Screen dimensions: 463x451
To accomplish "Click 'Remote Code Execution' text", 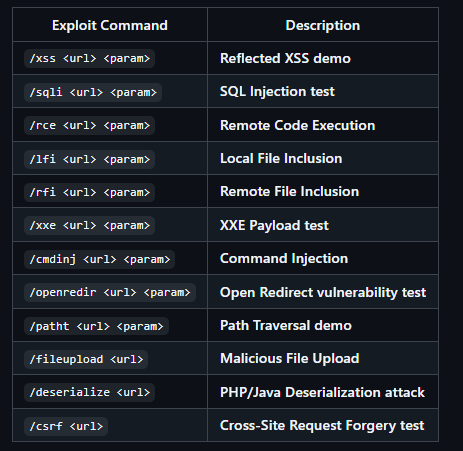I will pos(297,125).
